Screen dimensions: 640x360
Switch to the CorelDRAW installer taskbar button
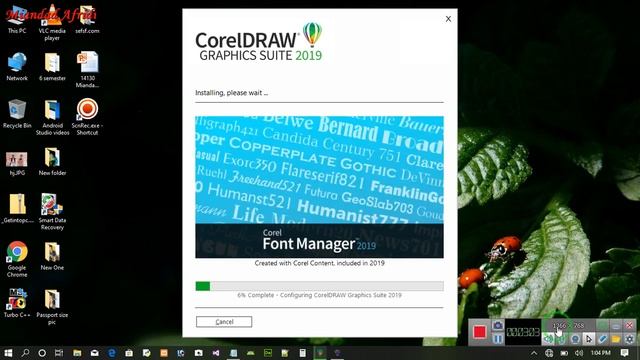pyautogui.click(x=320, y=353)
